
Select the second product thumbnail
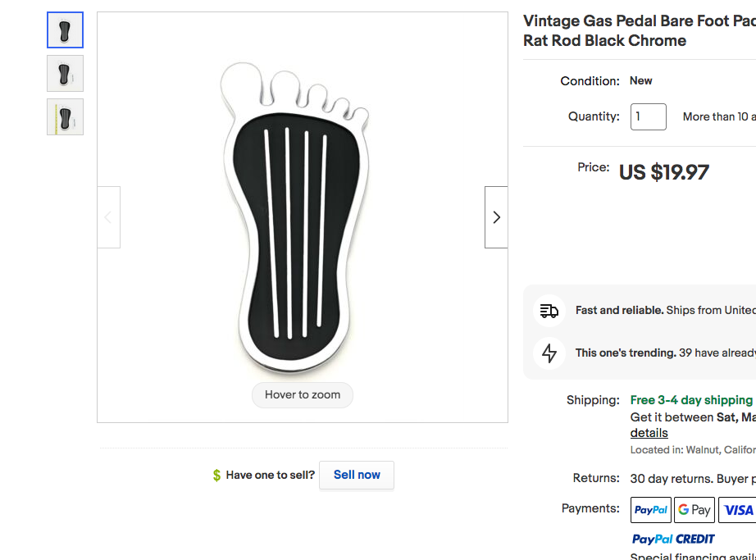click(x=65, y=73)
